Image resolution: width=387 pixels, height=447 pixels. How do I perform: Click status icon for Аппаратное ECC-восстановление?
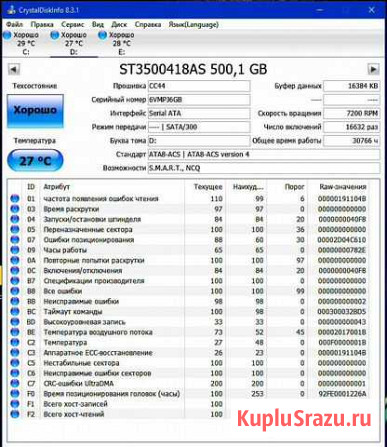pos(15,353)
